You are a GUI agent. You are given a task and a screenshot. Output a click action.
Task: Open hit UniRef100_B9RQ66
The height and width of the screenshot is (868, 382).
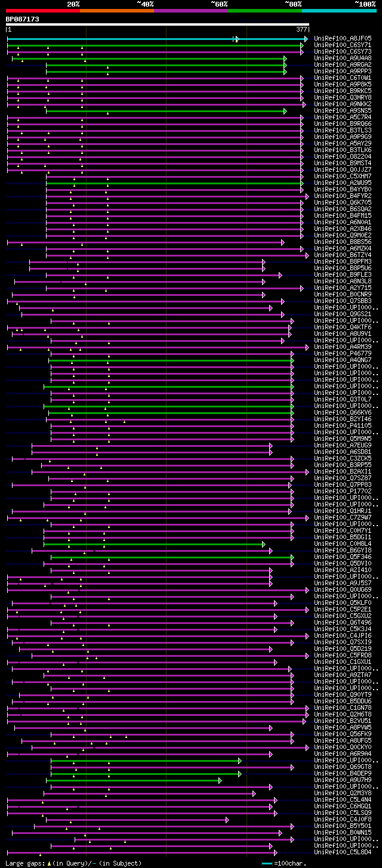click(343, 124)
